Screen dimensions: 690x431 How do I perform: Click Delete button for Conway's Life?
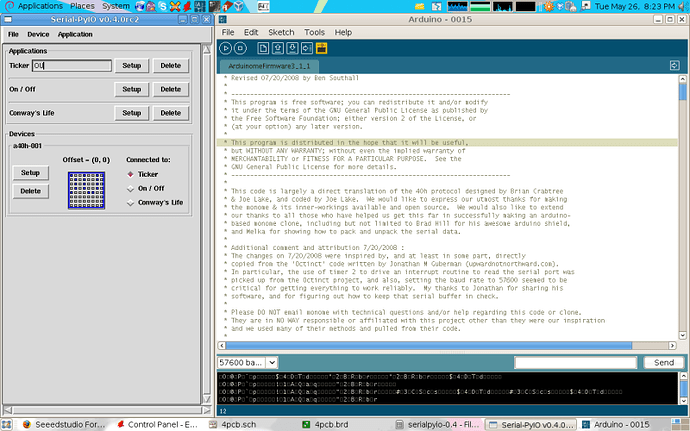171,113
